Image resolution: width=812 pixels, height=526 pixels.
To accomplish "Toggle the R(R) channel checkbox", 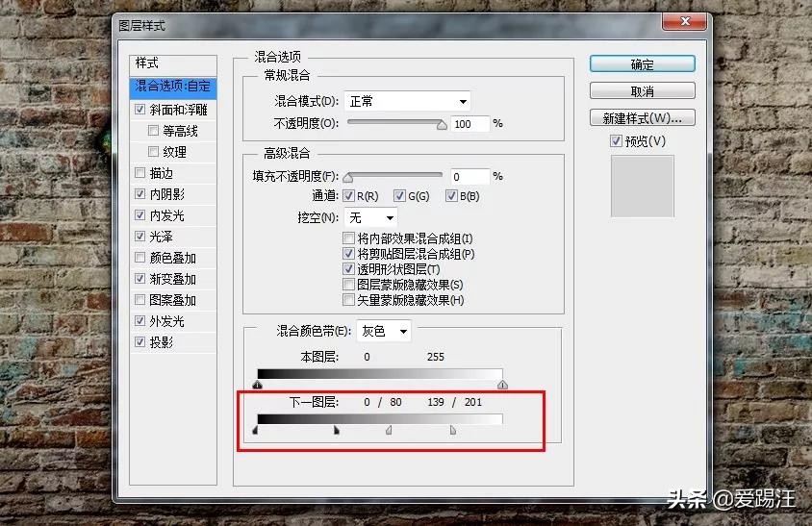I will click(348, 196).
